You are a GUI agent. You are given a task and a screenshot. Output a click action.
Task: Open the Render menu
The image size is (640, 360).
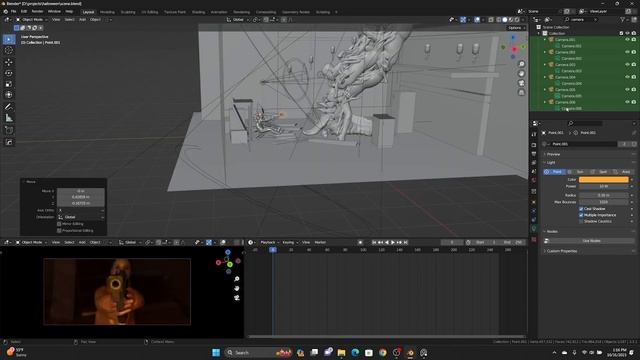pyautogui.click(x=37, y=11)
